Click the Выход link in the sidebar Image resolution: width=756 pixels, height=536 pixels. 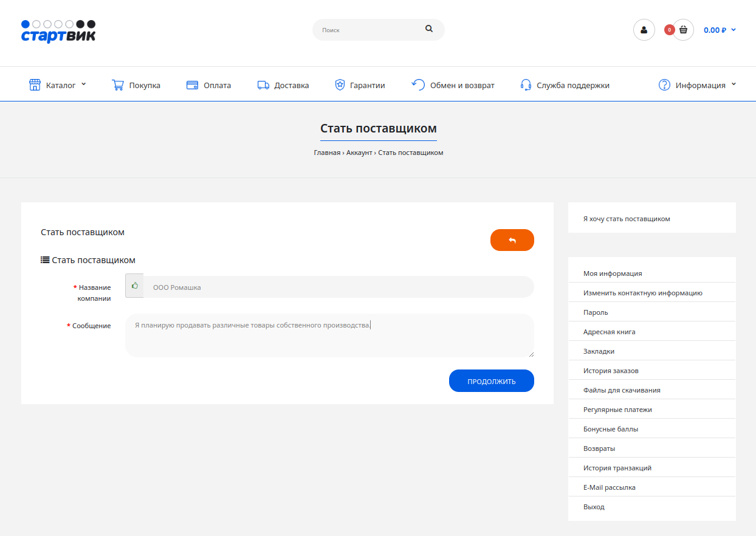tap(594, 507)
